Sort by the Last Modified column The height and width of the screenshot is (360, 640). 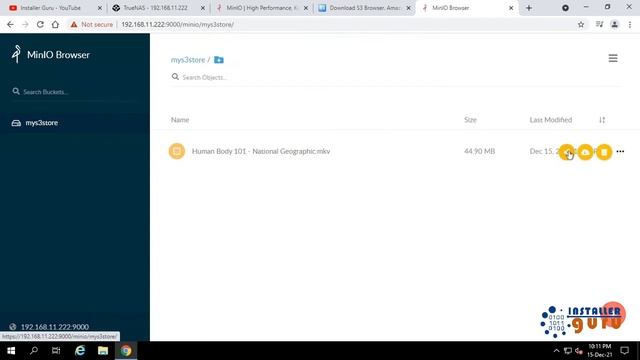tap(551, 120)
